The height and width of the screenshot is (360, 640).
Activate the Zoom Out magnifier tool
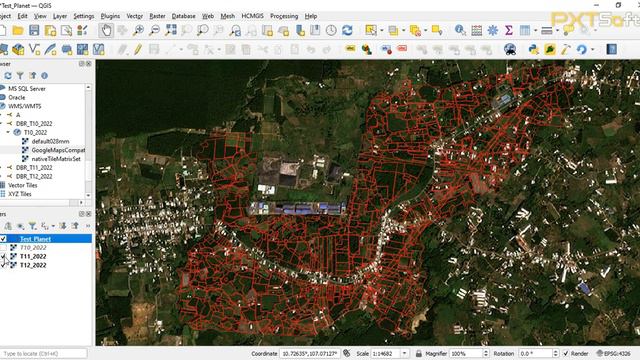(155, 31)
